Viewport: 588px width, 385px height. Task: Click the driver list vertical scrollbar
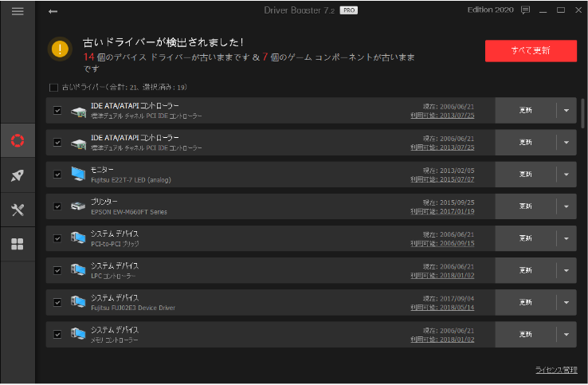[582, 113]
